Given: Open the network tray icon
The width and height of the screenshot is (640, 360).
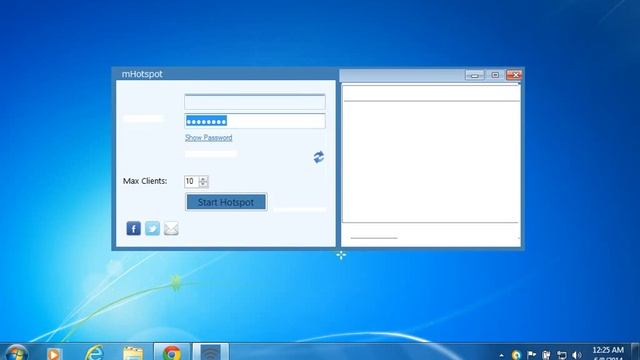Looking at the screenshot, I should click(x=562, y=355).
